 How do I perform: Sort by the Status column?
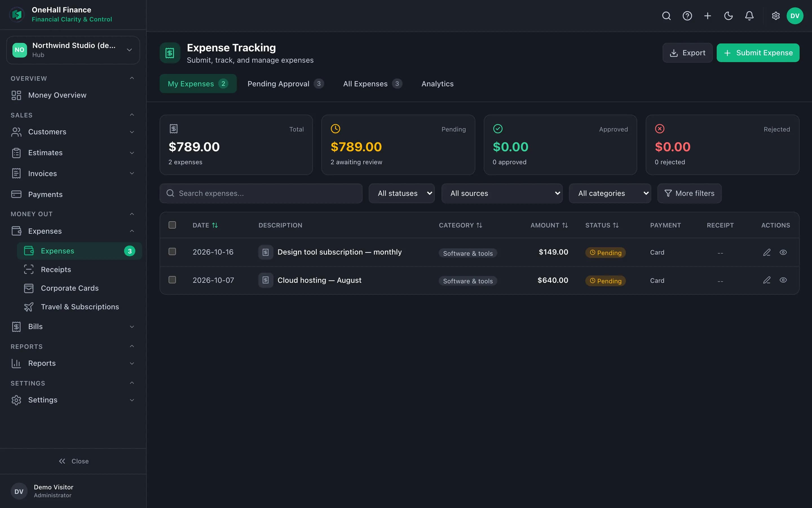point(602,225)
